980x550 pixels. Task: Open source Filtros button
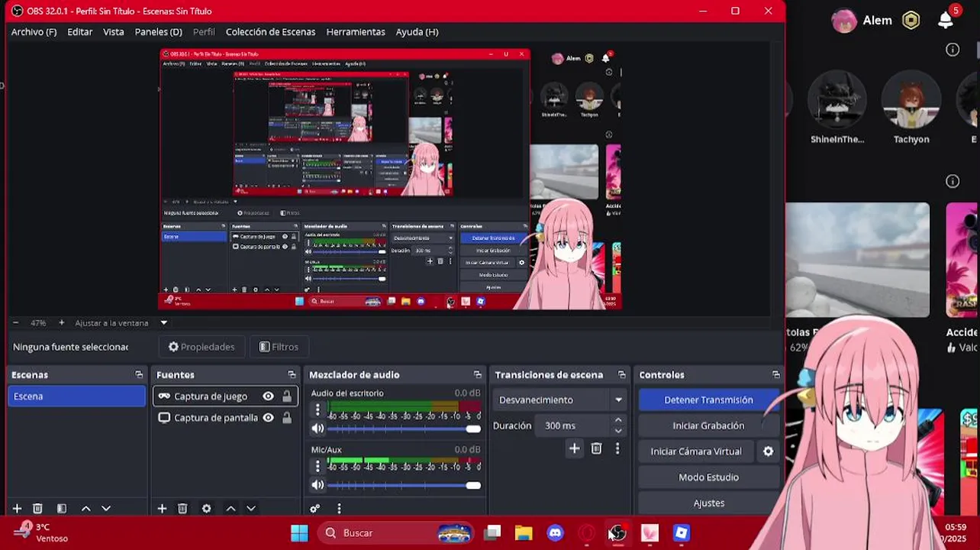pyautogui.click(x=279, y=347)
